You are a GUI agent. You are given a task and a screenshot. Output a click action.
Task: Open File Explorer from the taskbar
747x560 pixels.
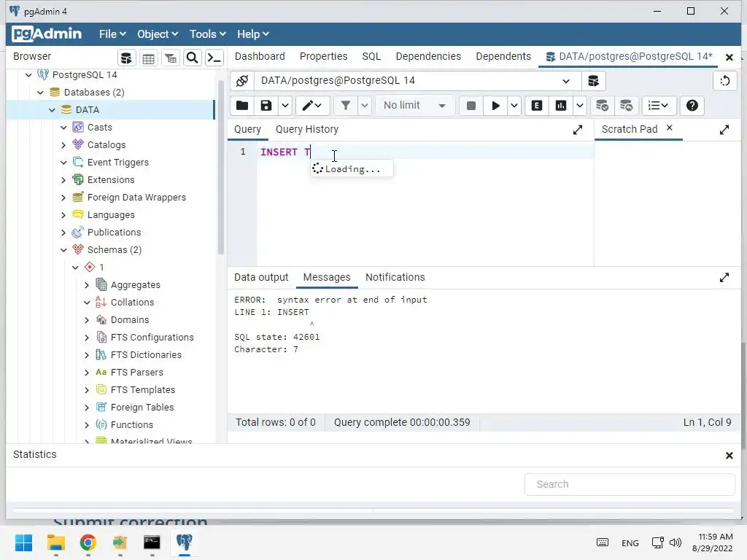click(55, 542)
